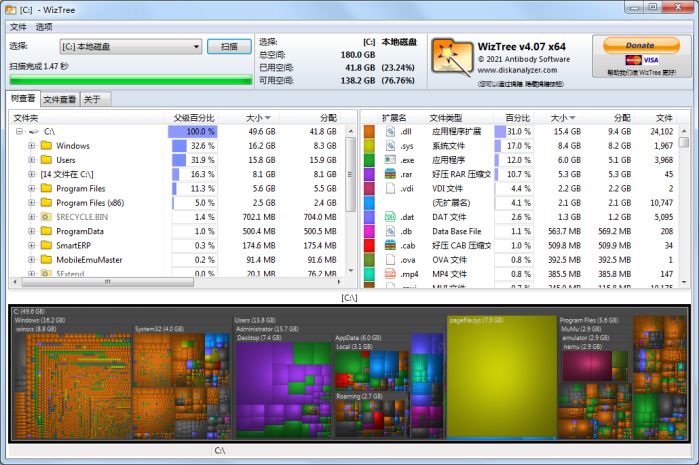
Task: Sort file types by 文件 count header
Action: pos(664,118)
